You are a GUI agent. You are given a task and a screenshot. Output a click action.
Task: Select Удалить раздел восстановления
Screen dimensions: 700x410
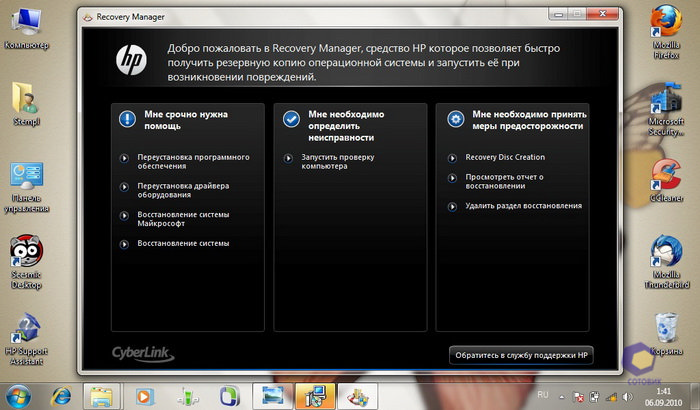tap(523, 205)
